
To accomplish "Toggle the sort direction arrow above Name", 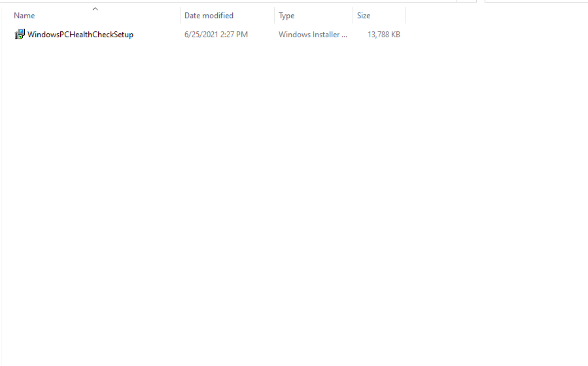I will [x=95, y=8].
